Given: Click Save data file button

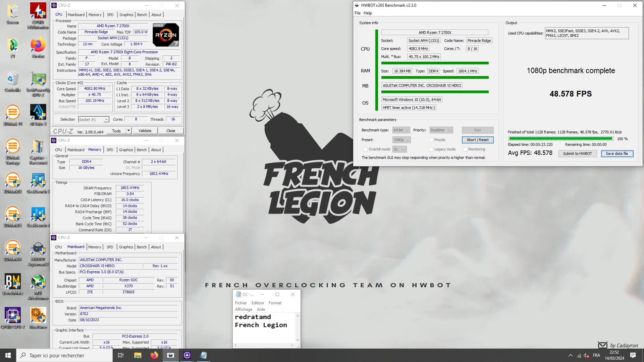Looking at the screenshot, I should pos(617,154).
